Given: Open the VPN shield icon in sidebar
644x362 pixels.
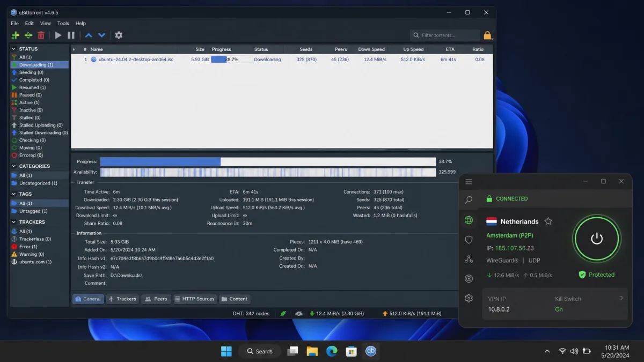Looking at the screenshot, I should (469, 240).
